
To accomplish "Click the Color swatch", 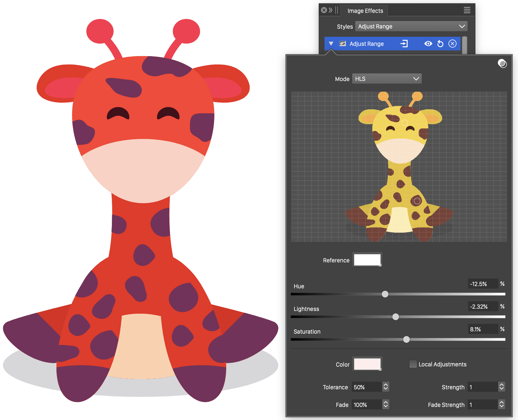I will (367, 364).
